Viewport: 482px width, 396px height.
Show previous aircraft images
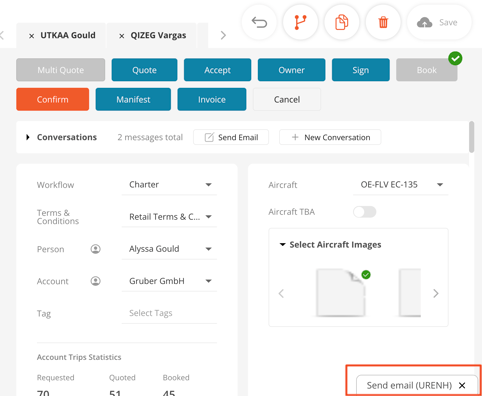(x=281, y=293)
